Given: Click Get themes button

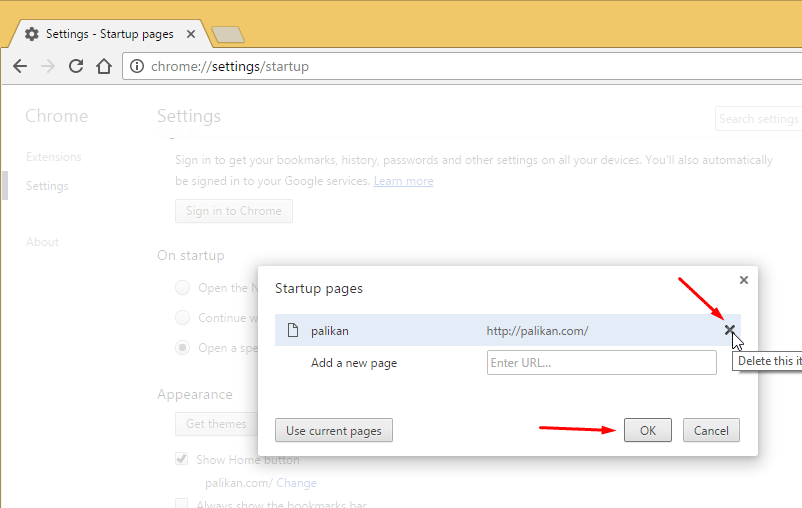Looking at the screenshot, I should [x=216, y=424].
